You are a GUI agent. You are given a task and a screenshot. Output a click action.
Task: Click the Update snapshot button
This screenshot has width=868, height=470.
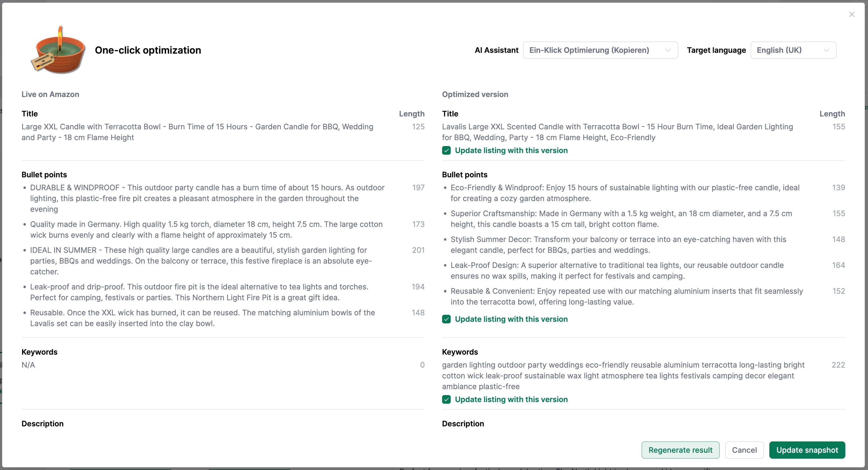pyautogui.click(x=807, y=450)
